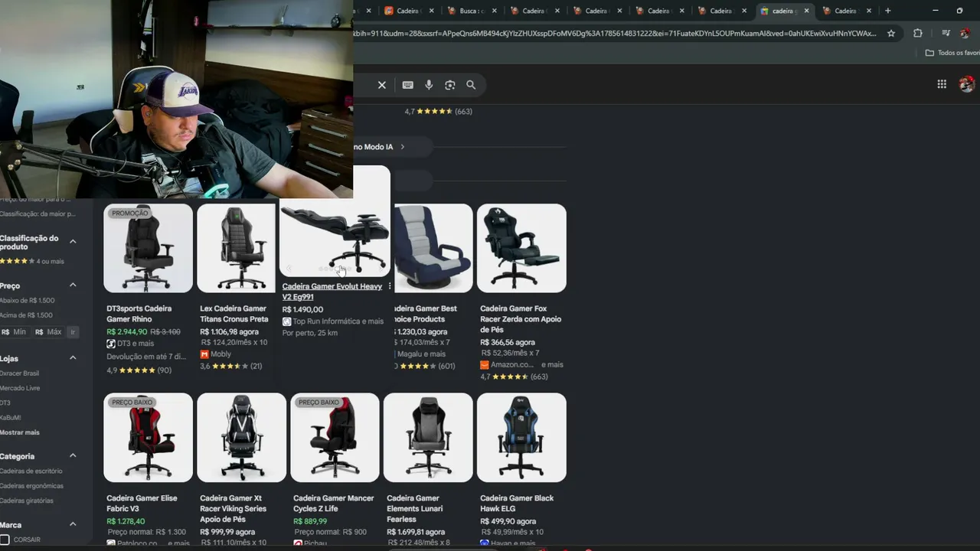This screenshot has width=980, height=551.
Task: Open the Google apps grid
Action: click(x=942, y=84)
